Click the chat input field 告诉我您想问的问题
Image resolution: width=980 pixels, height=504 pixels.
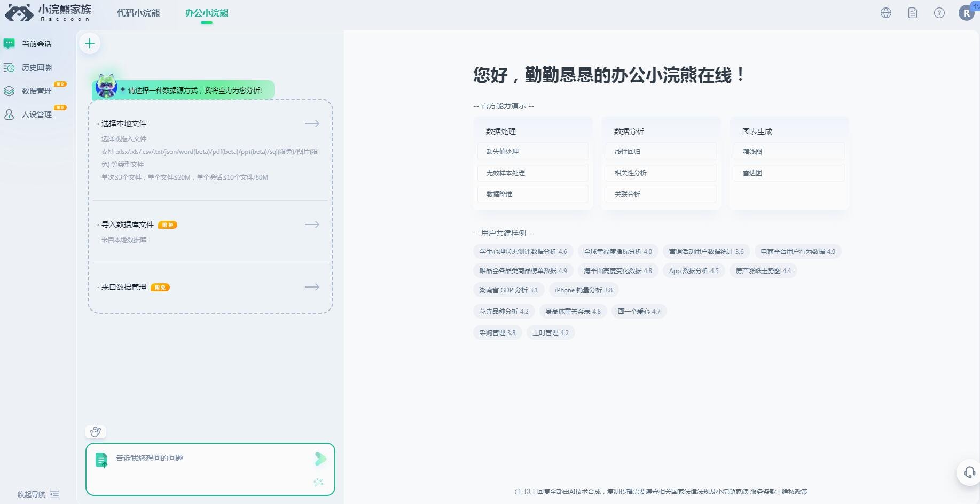coord(187,458)
